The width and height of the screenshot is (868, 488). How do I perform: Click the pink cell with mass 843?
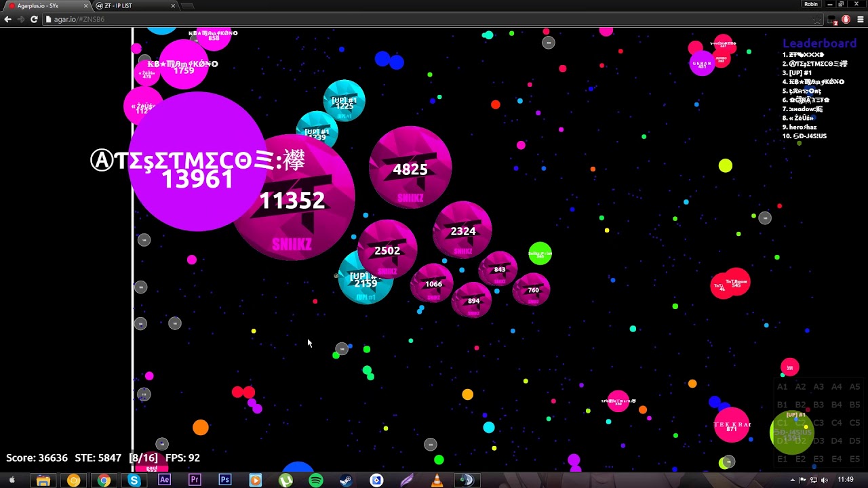[498, 269]
